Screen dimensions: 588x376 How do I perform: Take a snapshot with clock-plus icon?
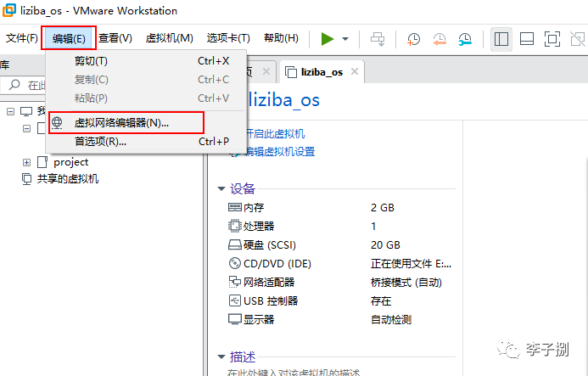(x=413, y=39)
